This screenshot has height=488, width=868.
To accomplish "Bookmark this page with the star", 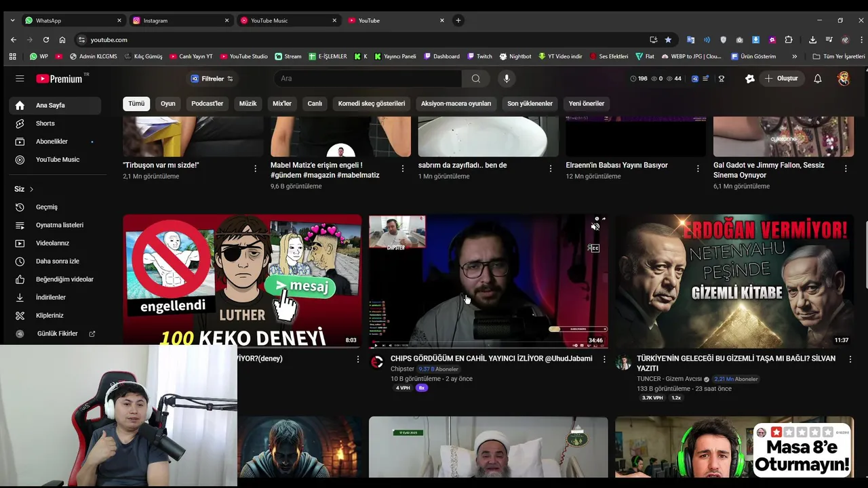I will coord(668,40).
